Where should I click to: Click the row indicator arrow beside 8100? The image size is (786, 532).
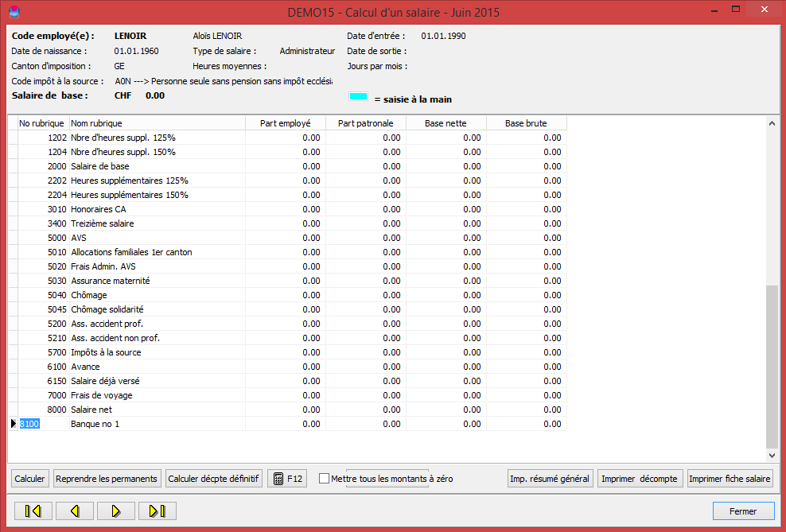[13, 424]
